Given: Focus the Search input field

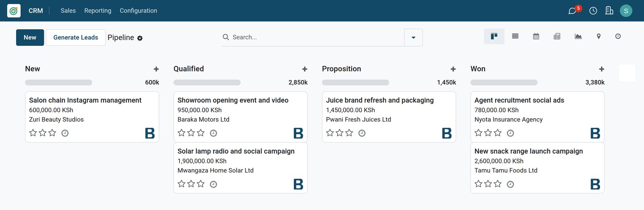Looking at the screenshot, I should pos(317,37).
